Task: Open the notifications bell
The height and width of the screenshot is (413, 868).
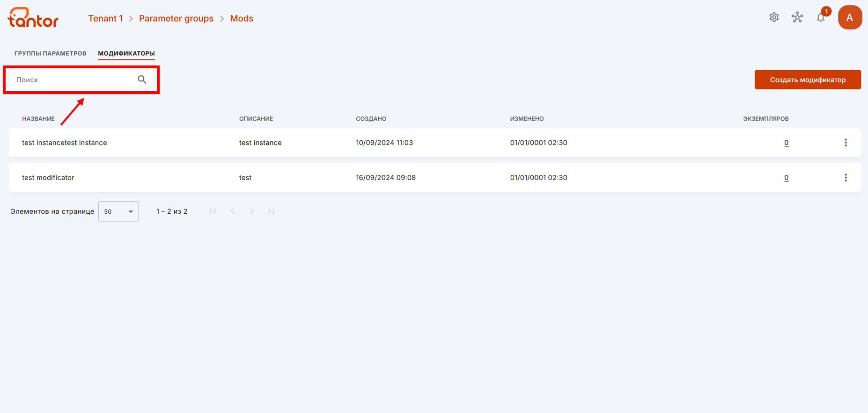Action: click(821, 17)
